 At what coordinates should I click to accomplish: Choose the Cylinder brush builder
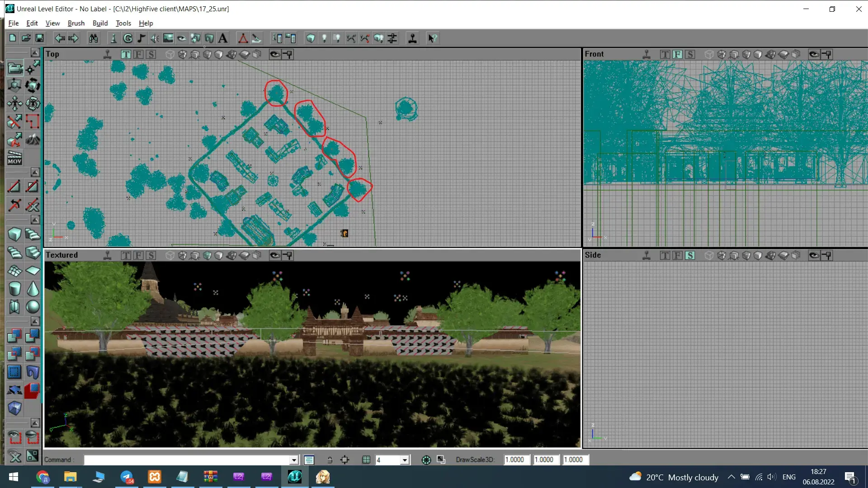[14, 288]
